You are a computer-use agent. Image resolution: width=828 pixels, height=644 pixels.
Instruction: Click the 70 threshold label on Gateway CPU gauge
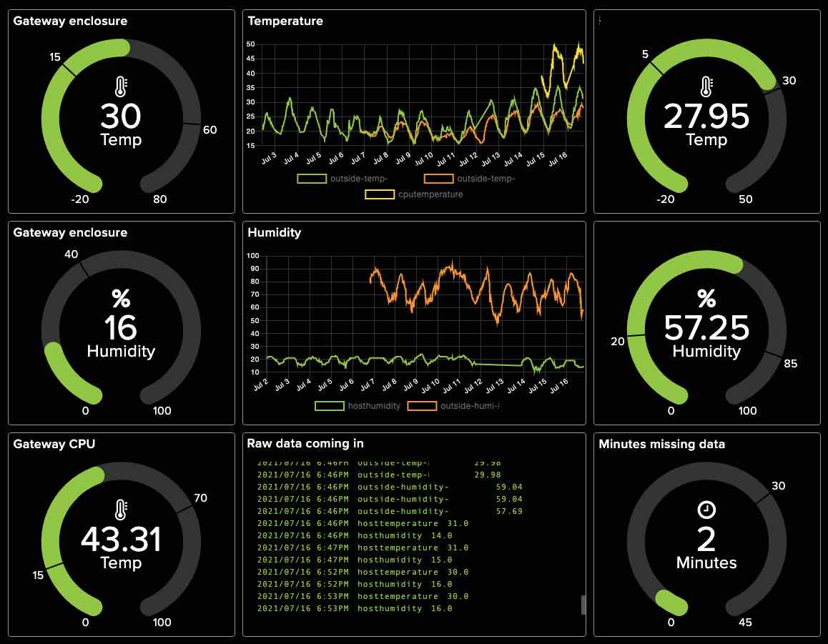(201, 497)
